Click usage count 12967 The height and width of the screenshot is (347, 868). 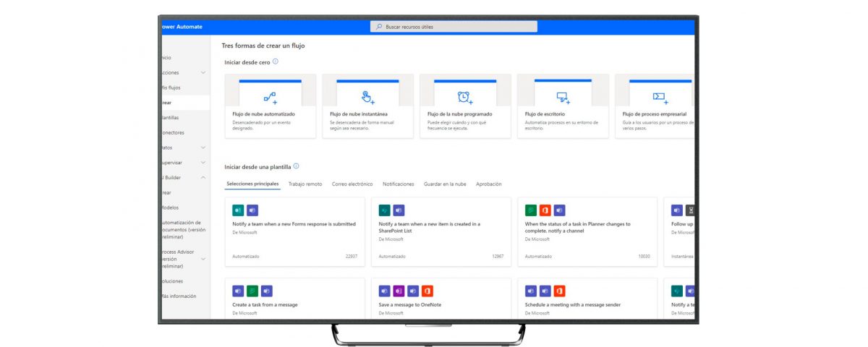click(x=498, y=256)
